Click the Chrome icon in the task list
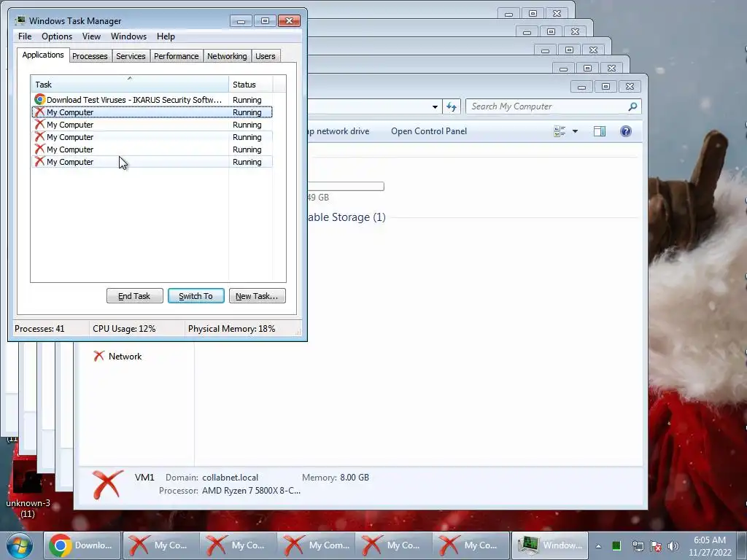Viewport: 747px width, 560px height. [x=39, y=99]
